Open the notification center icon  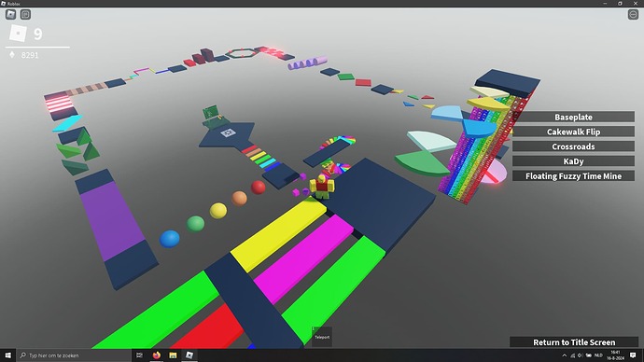point(633,355)
